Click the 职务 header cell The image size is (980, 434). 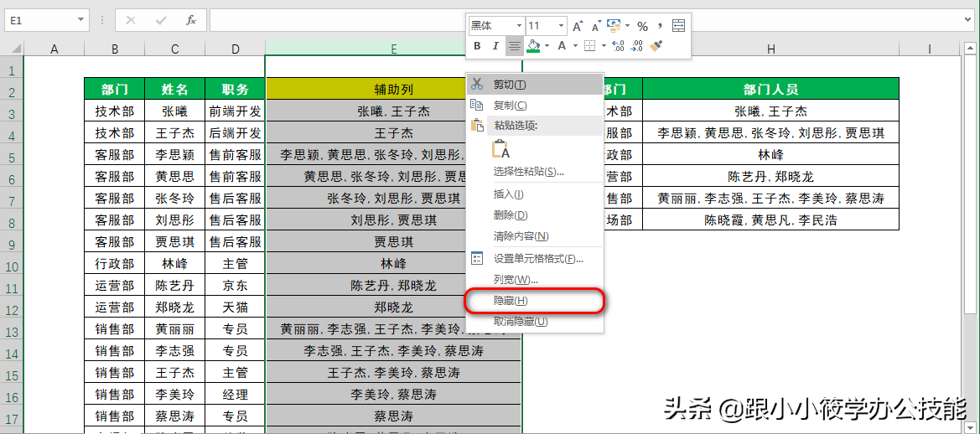point(235,90)
